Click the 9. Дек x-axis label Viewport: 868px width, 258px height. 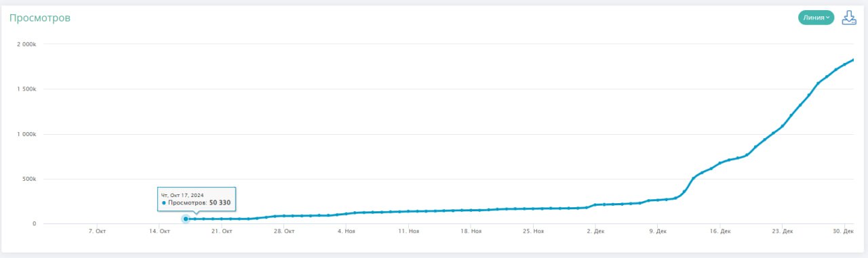click(x=658, y=232)
